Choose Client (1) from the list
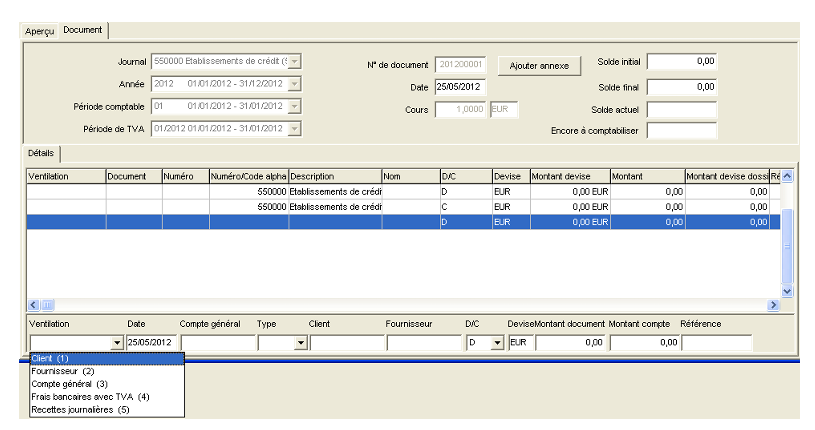The width and height of the screenshot is (815, 430). point(107,358)
